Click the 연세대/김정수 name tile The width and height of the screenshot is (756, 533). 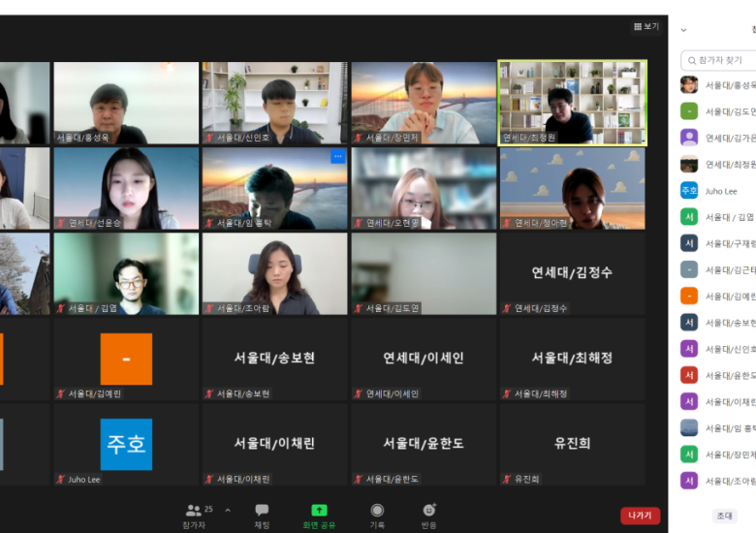point(572,273)
